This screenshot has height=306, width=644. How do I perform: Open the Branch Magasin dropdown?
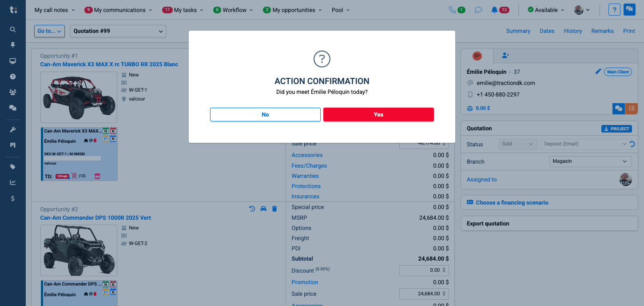pos(590,161)
